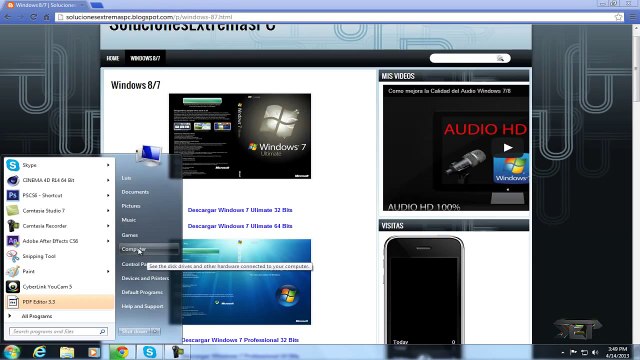Image resolution: width=640 pixels, height=360 pixels.
Task: Open Games from Start menu
Action: [129, 235]
